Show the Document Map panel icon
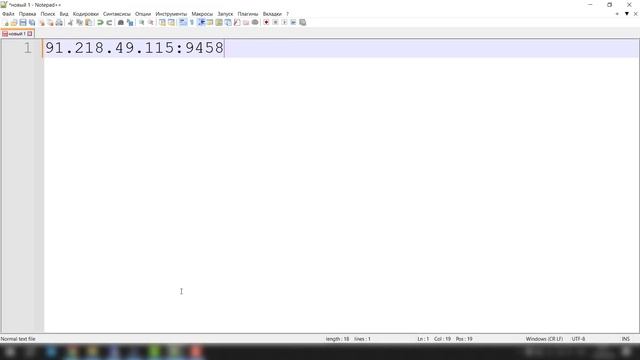Screen dimensions: 640x360 pos(219,22)
